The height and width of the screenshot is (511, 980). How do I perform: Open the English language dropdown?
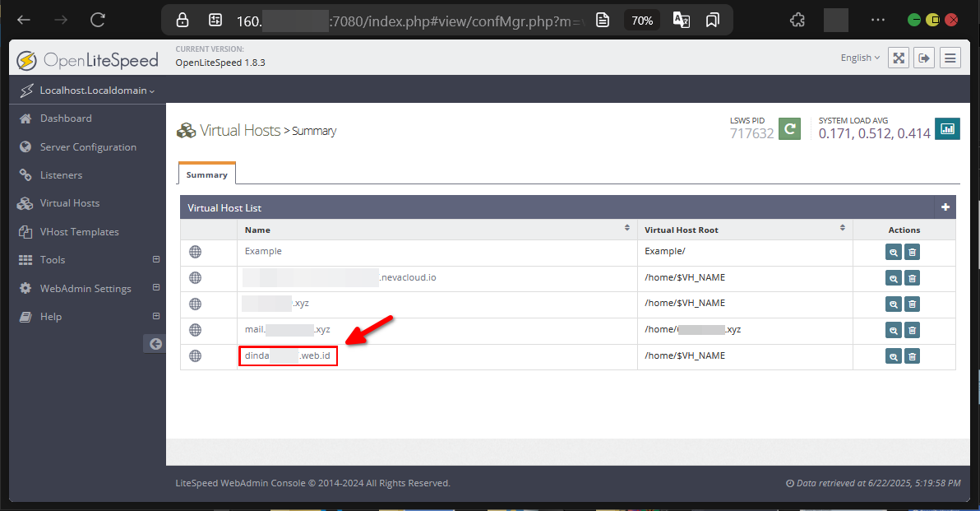tap(860, 58)
